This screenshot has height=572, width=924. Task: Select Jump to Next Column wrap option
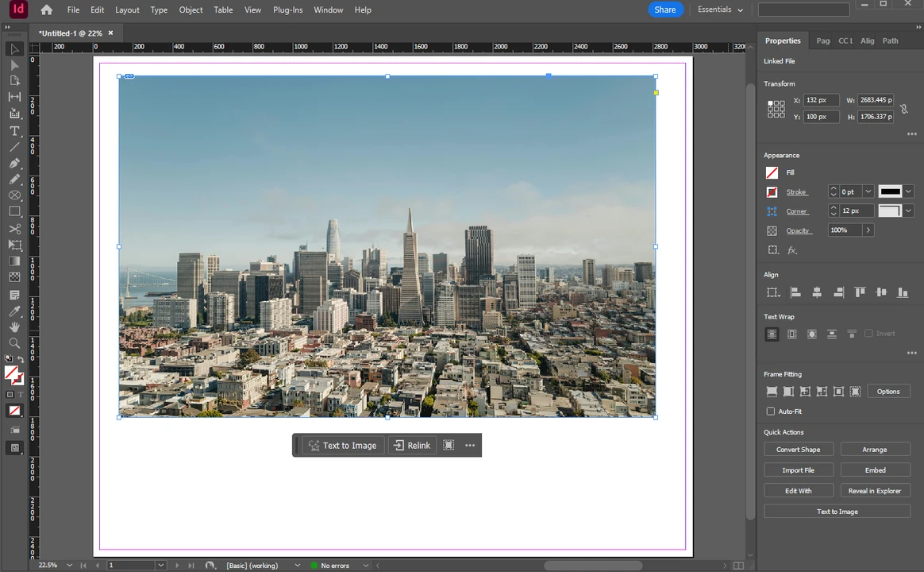click(x=852, y=334)
